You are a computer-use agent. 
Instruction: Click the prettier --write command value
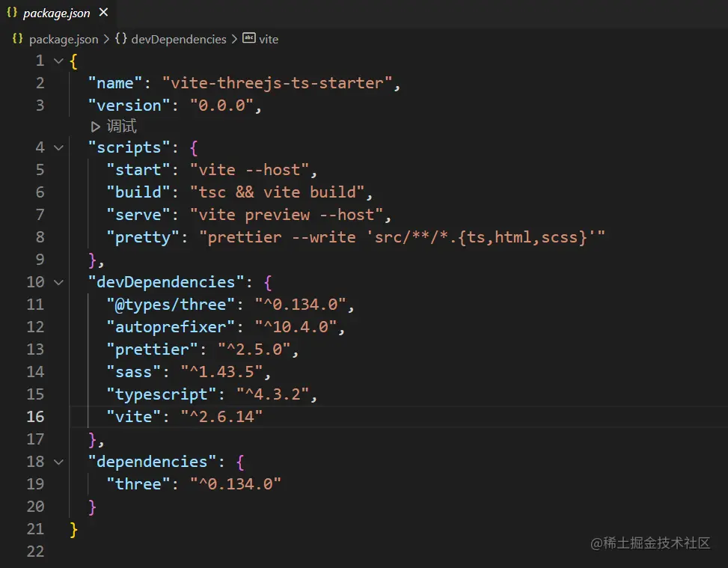pyautogui.click(x=402, y=237)
